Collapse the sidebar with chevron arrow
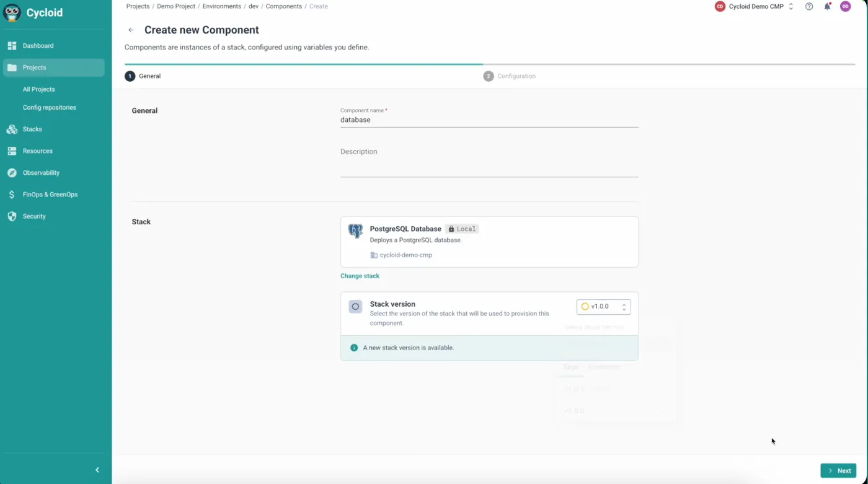Screen dimensions: 868x484 tap(97, 470)
